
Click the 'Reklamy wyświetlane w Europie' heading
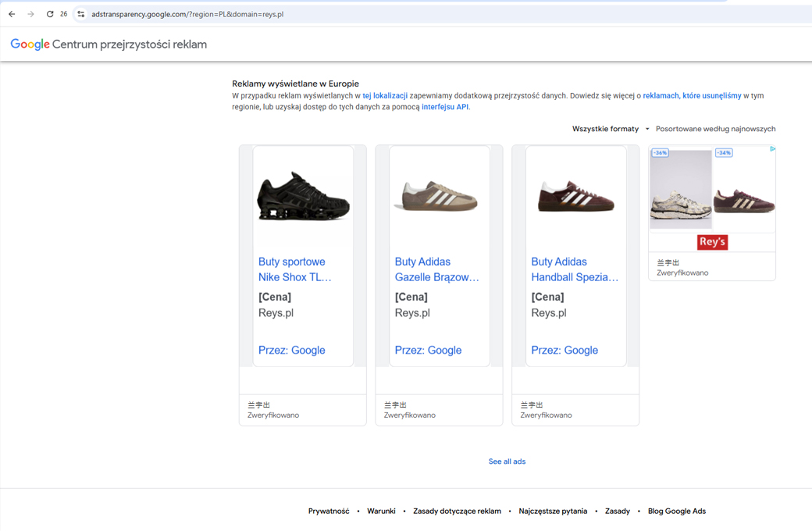tap(295, 84)
